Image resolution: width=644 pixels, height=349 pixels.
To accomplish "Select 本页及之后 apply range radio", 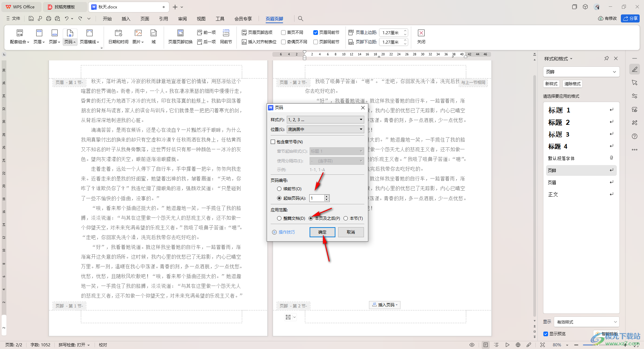I will tap(311, 218).
